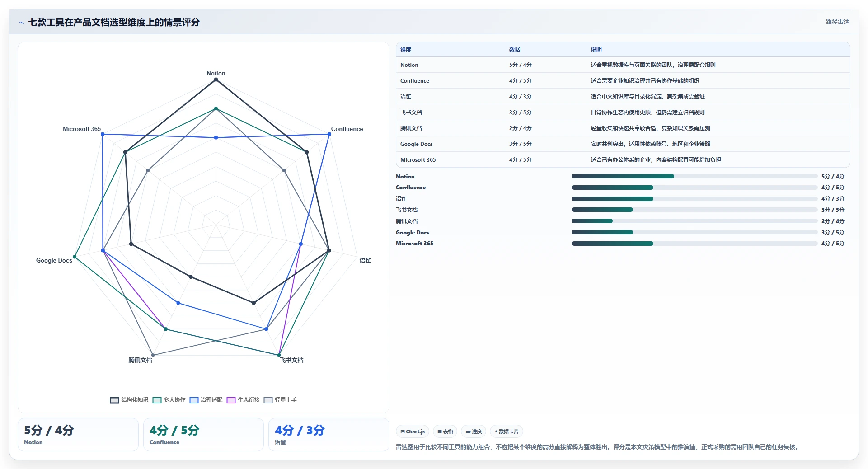Click the 维度 column header

coord(406,50)
